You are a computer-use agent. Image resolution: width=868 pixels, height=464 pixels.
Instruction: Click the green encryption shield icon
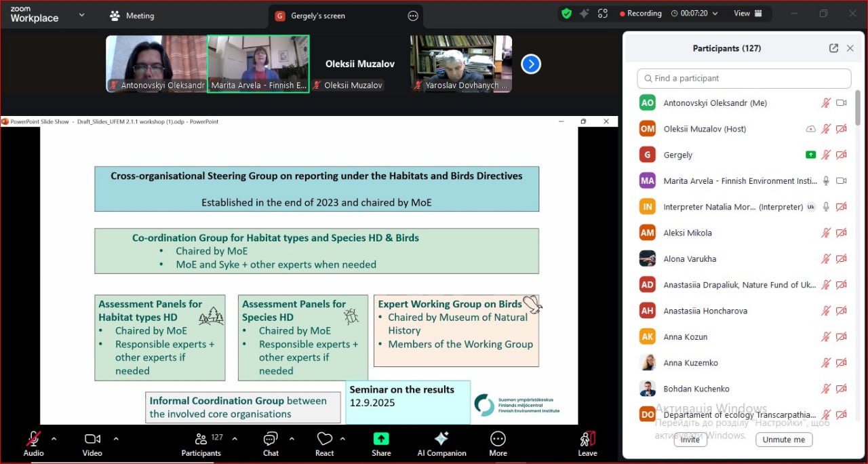tap(566, 14)
